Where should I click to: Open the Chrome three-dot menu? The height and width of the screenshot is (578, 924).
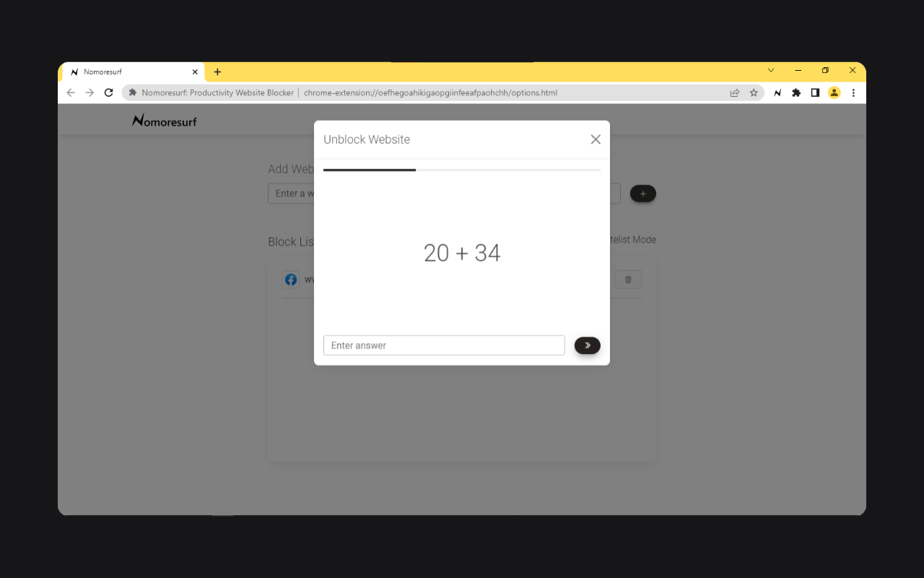tap(853, 92)
